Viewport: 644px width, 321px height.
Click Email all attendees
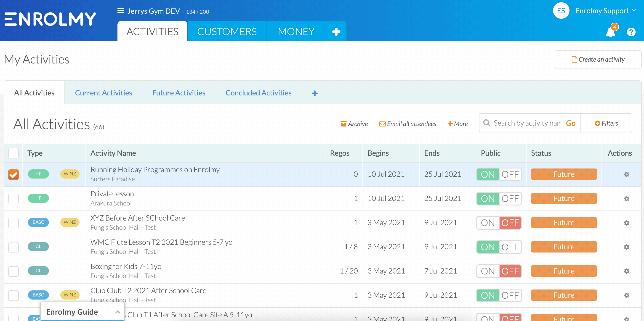407,124
